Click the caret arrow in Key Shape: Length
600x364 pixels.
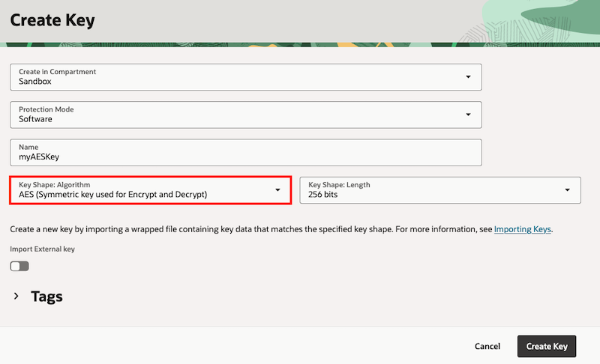567,190
